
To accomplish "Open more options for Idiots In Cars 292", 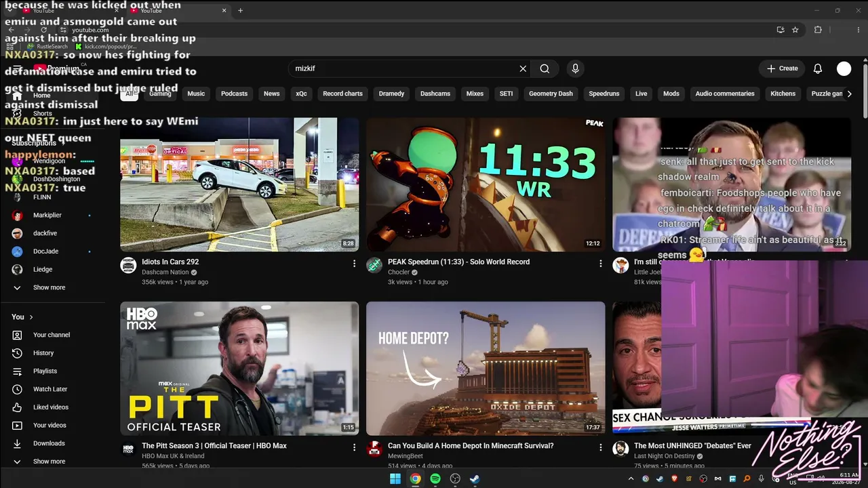I will [x=354, y=263].
